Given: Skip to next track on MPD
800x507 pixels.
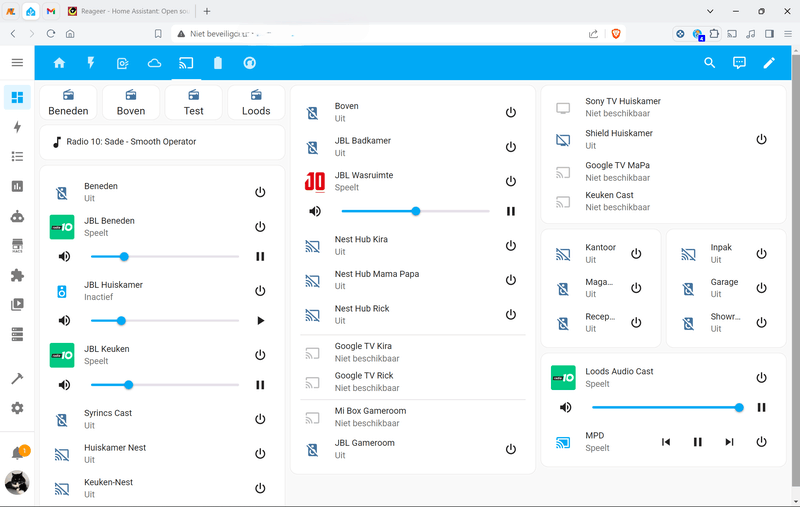Looking at the screenshot, I should pos(730,442).
